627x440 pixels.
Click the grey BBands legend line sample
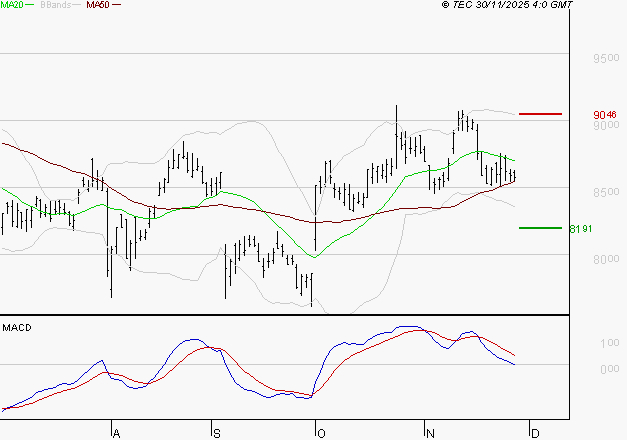[x=77, y=5]
